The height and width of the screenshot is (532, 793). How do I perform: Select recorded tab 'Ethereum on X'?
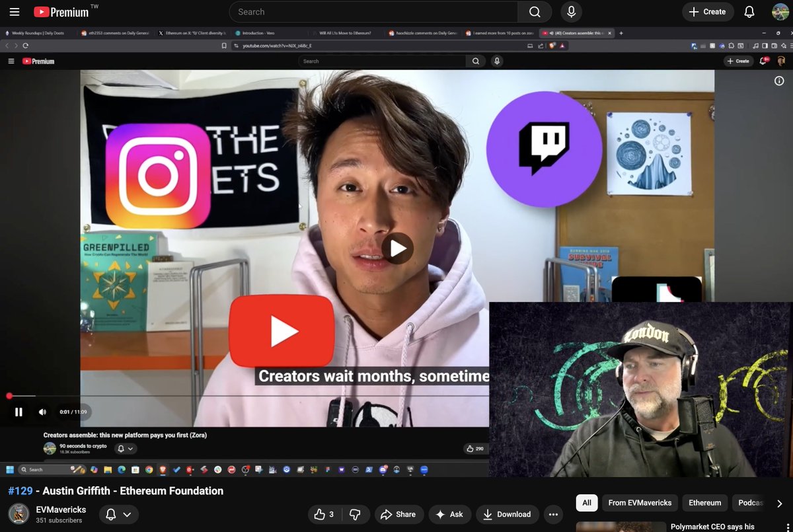pos(192,33)
